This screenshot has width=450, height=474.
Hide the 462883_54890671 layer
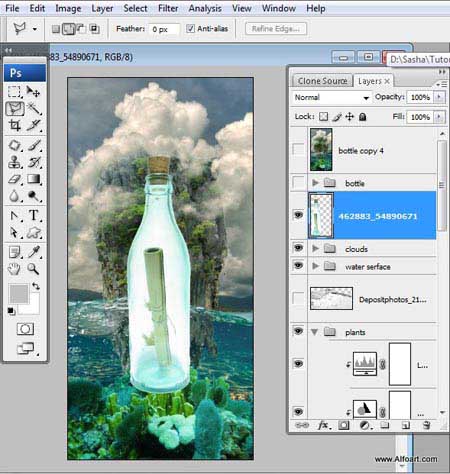click(298, 215)
